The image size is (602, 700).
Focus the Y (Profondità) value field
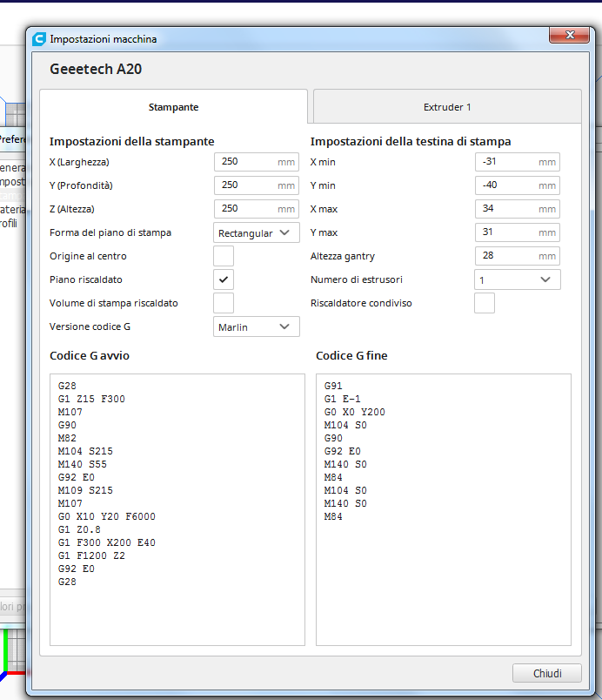point(246,185)
